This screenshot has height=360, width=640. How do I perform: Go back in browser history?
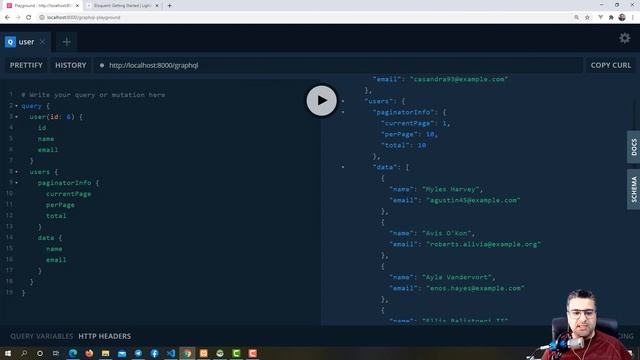click(x=7, y=18)
